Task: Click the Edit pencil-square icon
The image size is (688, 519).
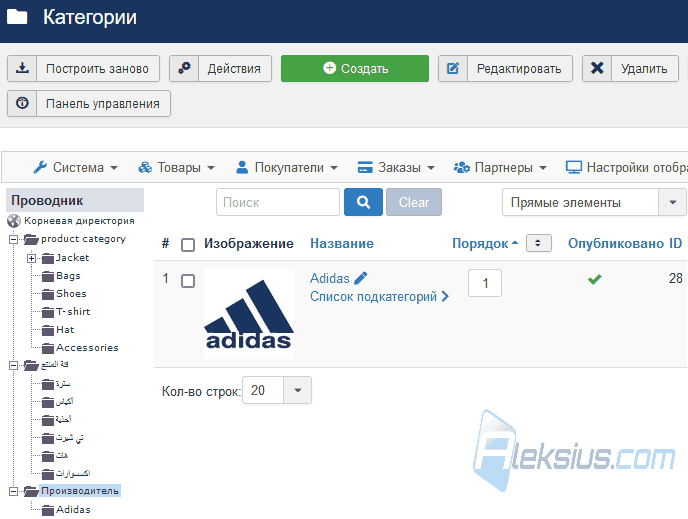Action: pos(453,68)
